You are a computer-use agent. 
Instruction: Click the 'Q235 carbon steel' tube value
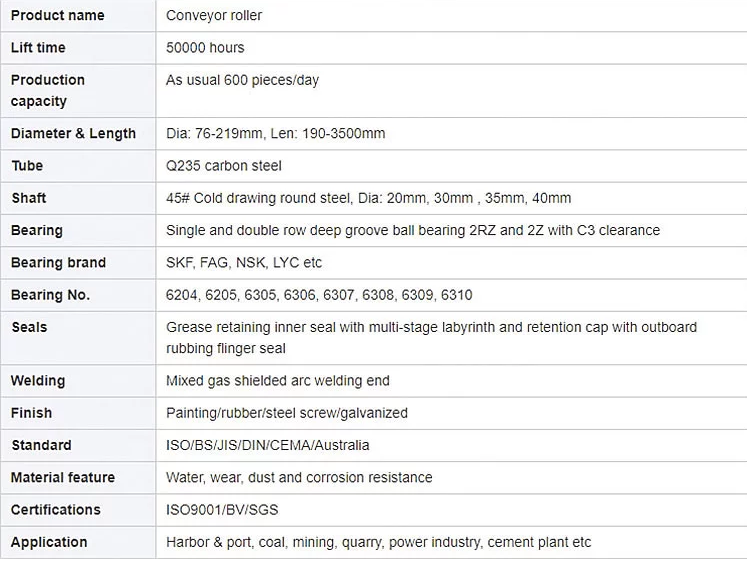click(223, 166)
